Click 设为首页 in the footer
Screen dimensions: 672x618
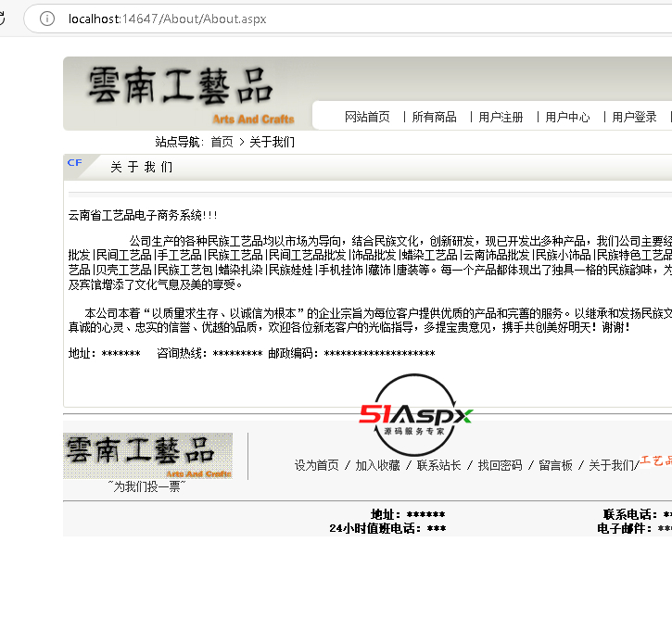point(316,465)
